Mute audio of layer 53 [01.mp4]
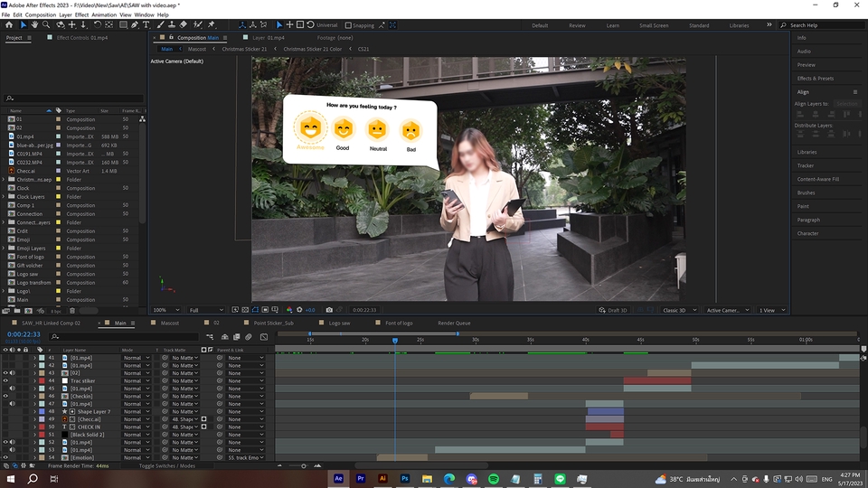This screenshot has width=868, height=488. coord(12,450)
